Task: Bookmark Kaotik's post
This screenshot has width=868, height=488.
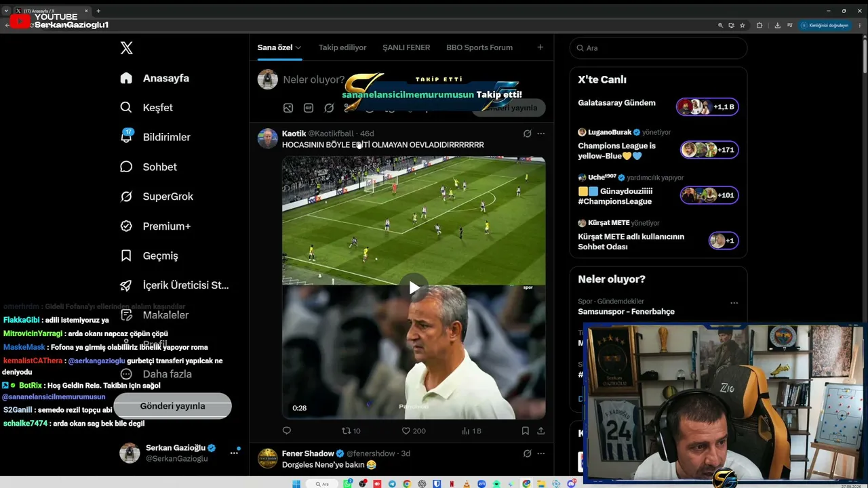Action: [526, 430]
